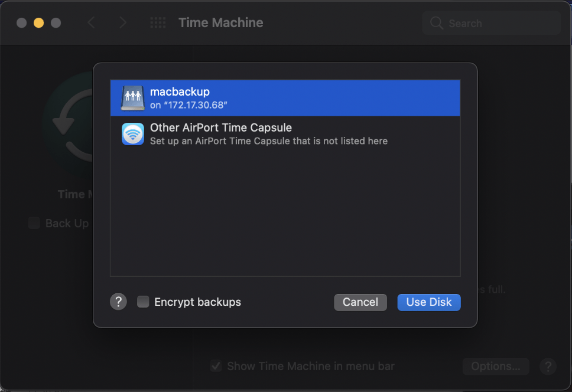Image resolution: width=572 pixels, height=392 pixels.
Task: Toggle Show Time Machine in menu bar
Action: (x=216, y=366)
